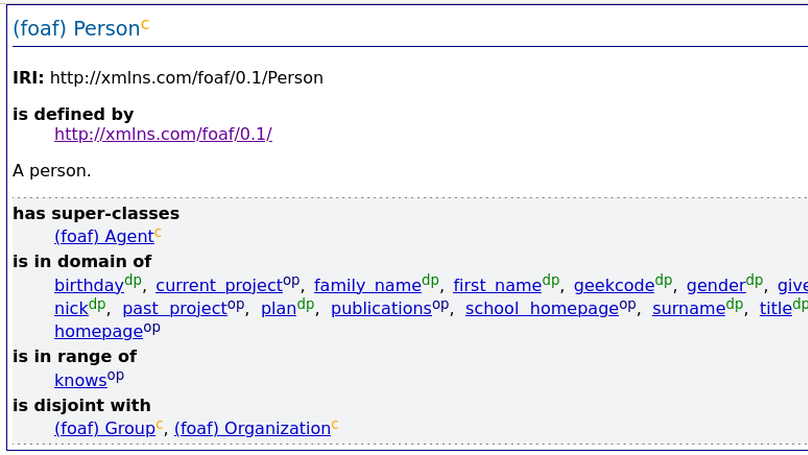Image resolution: width=808 pixels, height=455 pixels.
Task: Click the surname property link
Action: [x=688, y=309]
